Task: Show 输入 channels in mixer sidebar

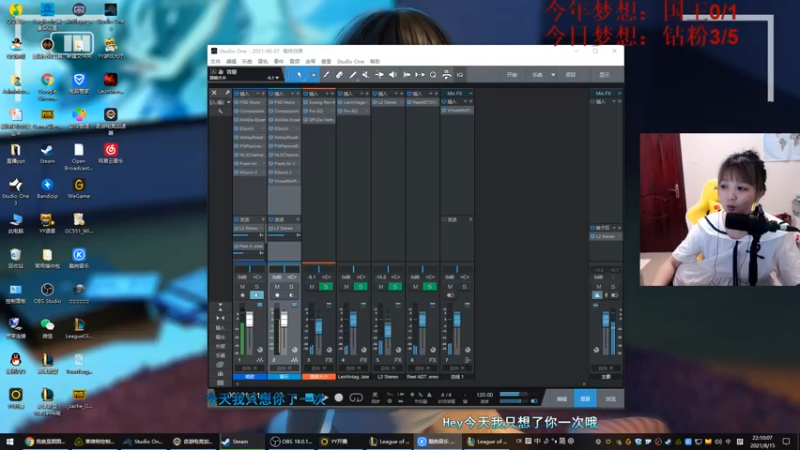Action: point(220,328)
